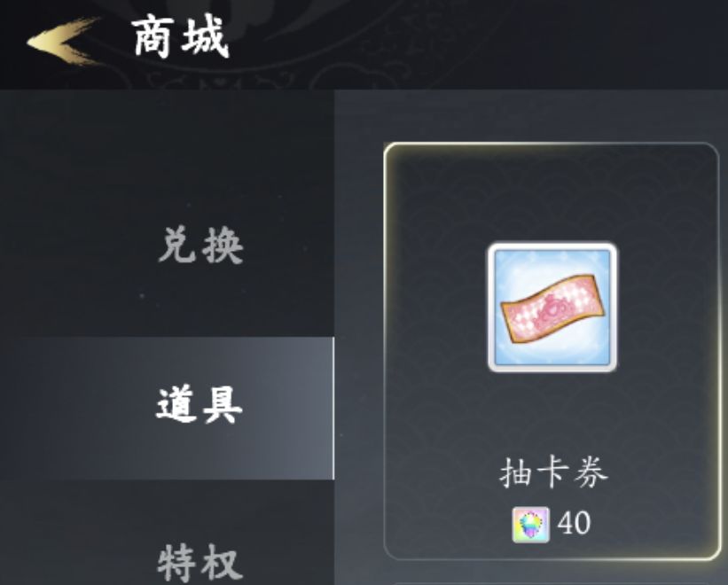Click the 抽 character in the item name
Image resolution: width=728 pixels, height=585 pixels.
pyautogui.click(x=516, y=472)
